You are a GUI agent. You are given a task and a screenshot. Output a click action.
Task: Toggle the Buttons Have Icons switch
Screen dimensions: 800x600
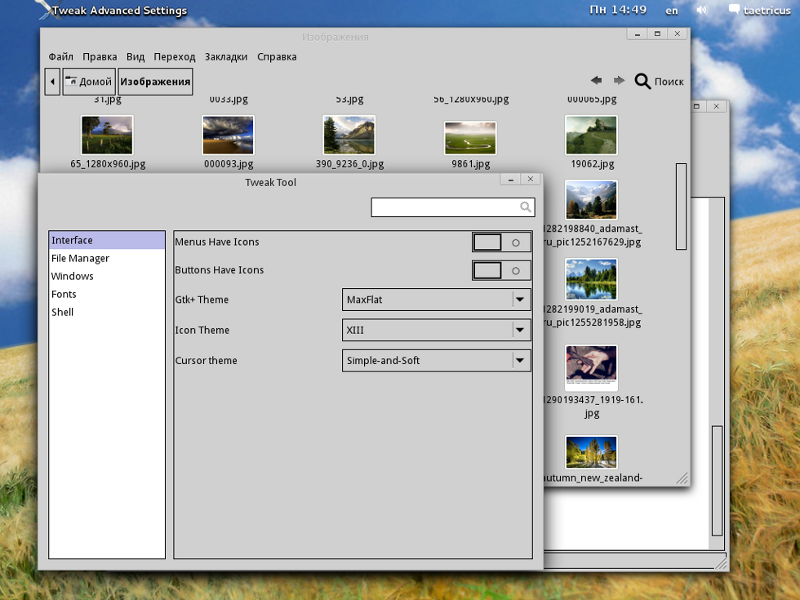pyautogui.click(x=502, y=270)
